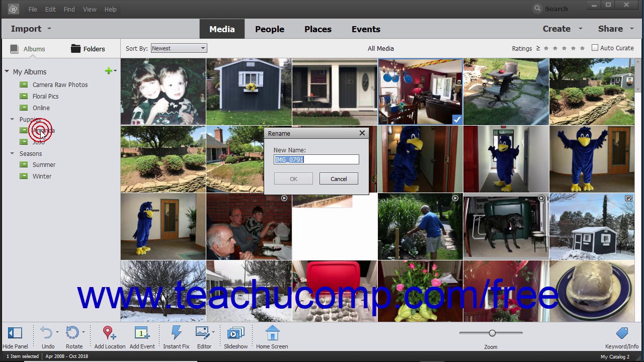Viewport: 644px width, 362px height.
Task: Click the ≥ ratings comparison symbol
Action: point(538,48)
